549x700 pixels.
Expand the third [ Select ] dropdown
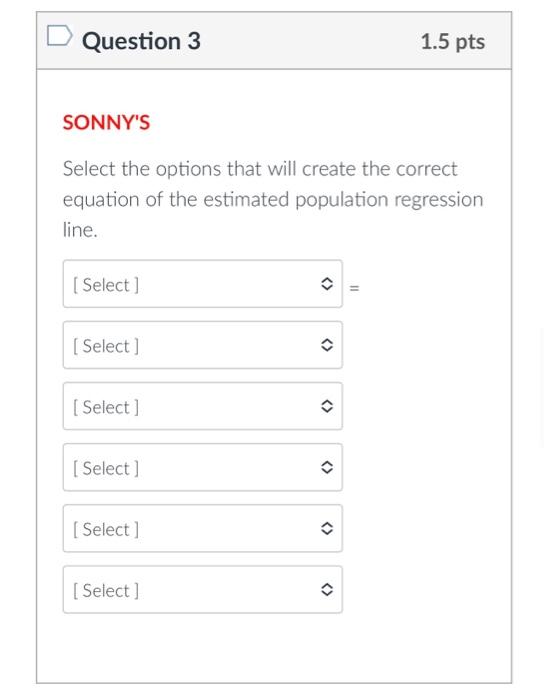point(203,406)
